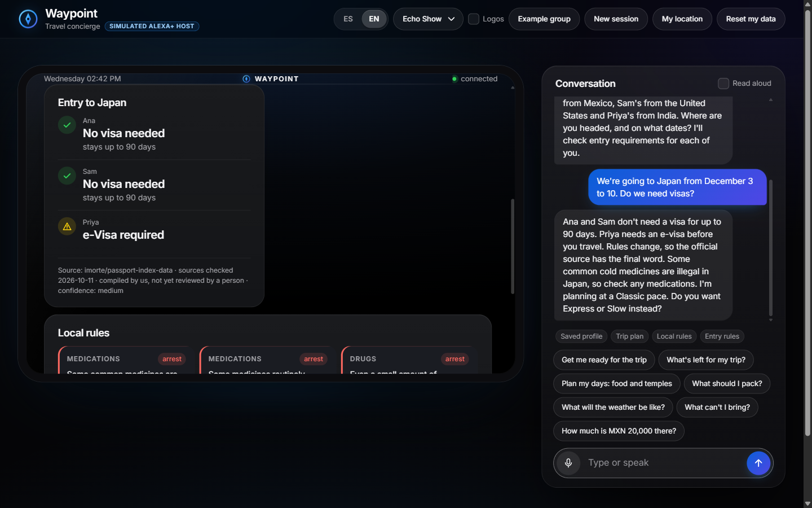Select 'Get me ready for the trip' suggestion

[x=604, y=360]
